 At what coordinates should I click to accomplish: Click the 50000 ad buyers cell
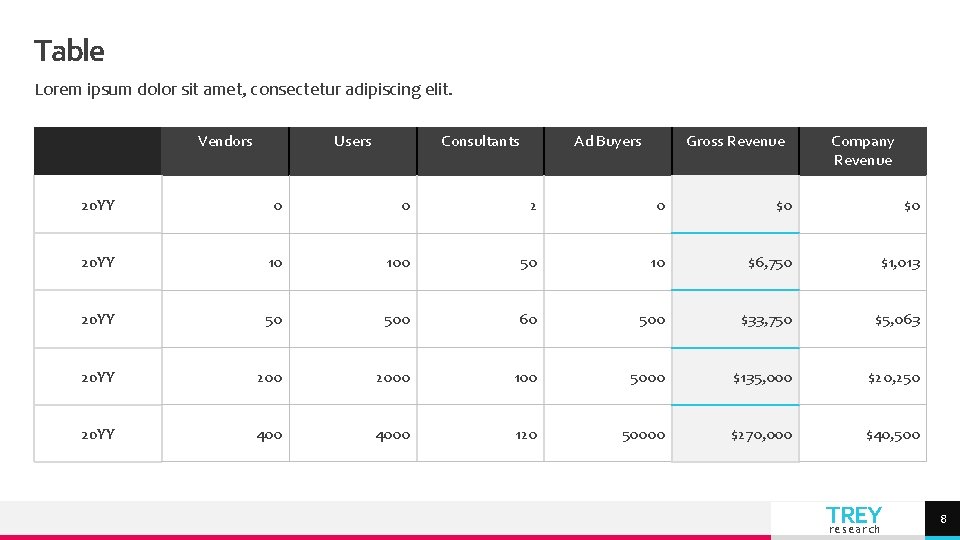(x=642, y=435)
